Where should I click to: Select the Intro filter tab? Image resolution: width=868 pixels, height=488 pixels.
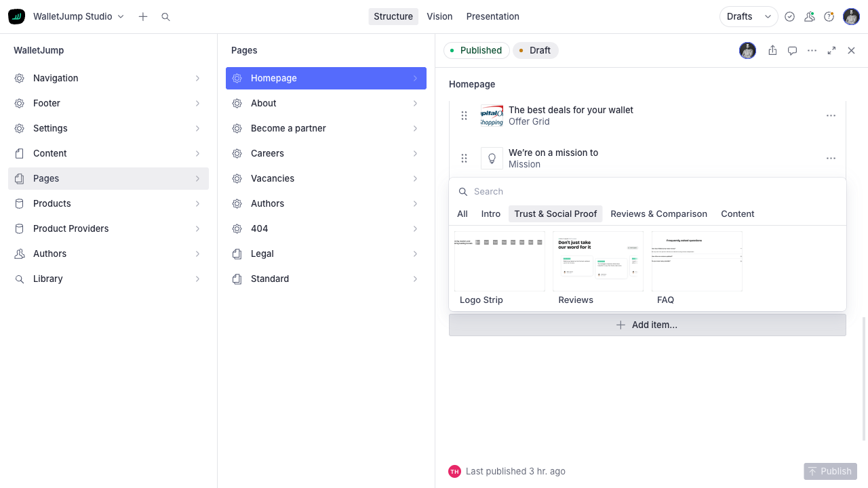coord(491,213)
